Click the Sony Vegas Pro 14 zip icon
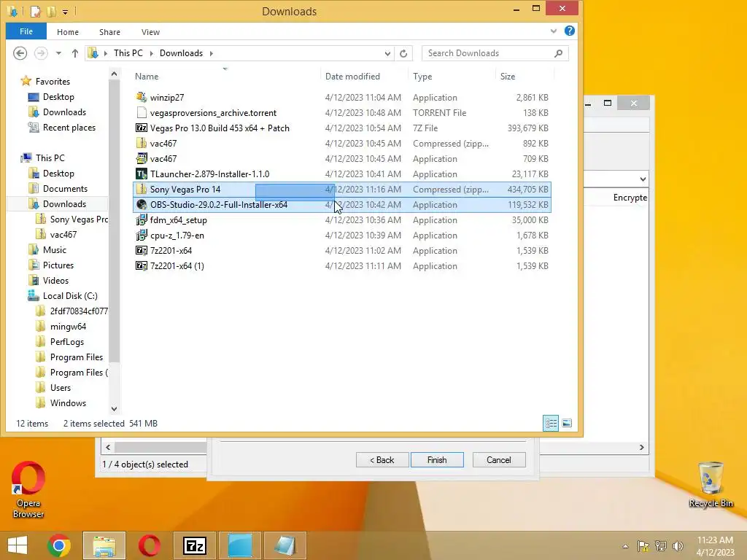 pos(142,189)
